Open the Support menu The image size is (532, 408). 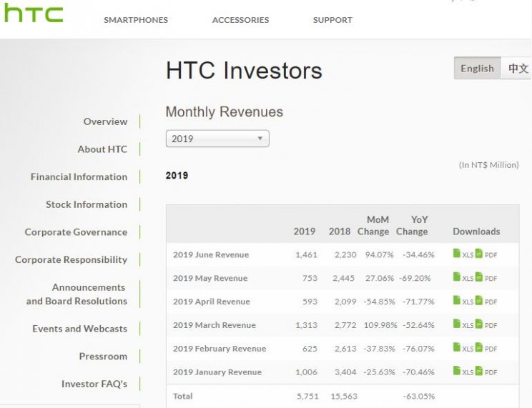tap(332, 20)
